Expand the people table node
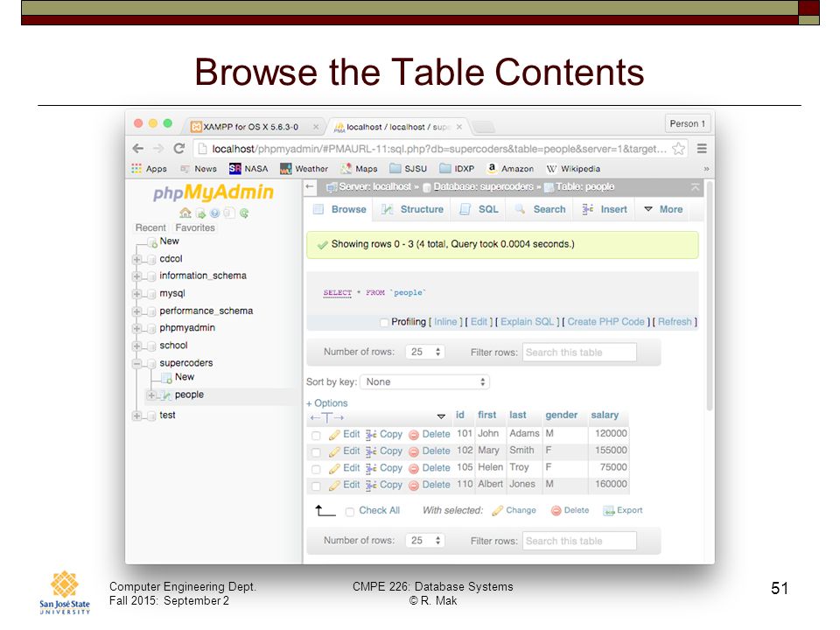The width and height of the screenshot is (840, 630). pyautogui.click(x=151, y=395)
